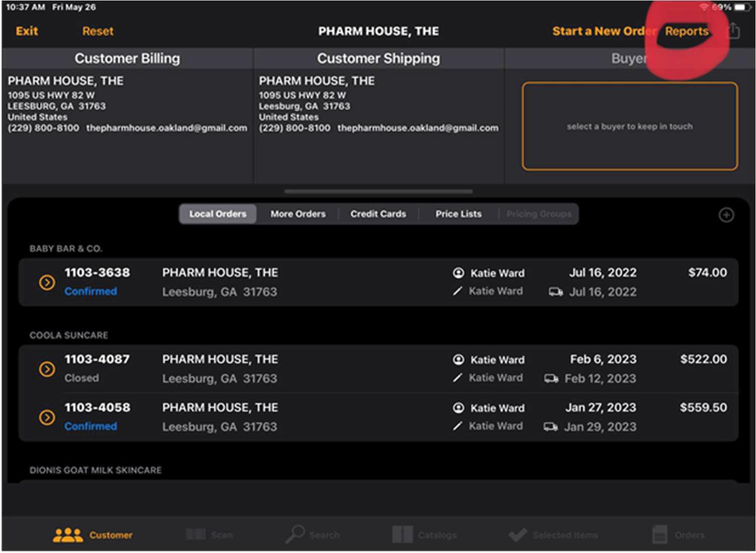Tap the share icon in top bar

(734, 31)
